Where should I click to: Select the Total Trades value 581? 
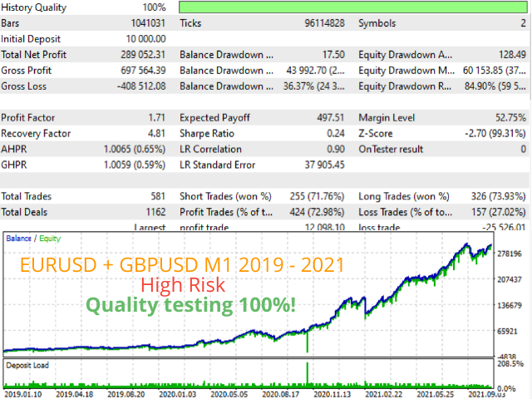tap(158, 196)
